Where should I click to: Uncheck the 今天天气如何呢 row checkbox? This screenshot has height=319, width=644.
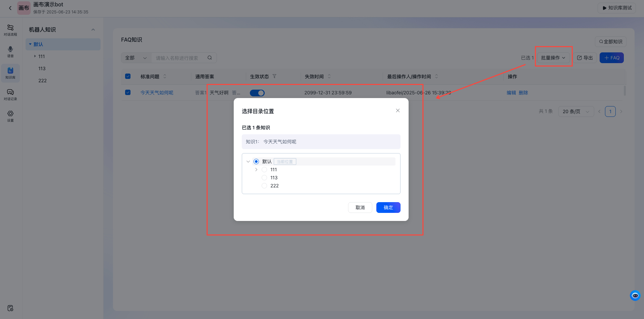[x=128, y=92]
